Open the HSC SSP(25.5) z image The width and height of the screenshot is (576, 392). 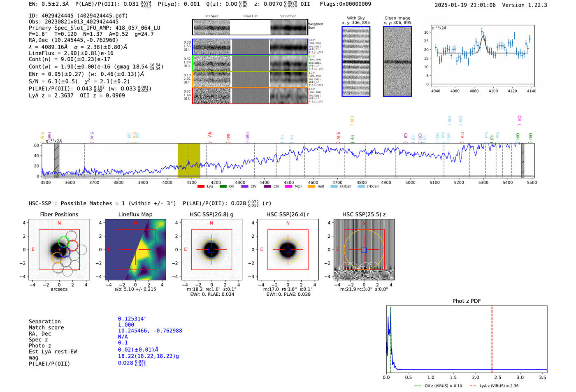click(364, 250)
